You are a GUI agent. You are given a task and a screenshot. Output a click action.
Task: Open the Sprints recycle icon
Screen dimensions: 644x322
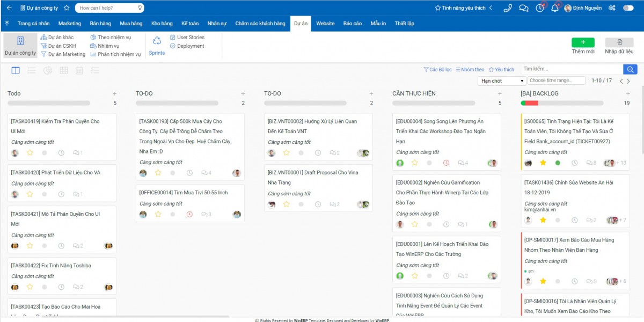tap(157, 41)
